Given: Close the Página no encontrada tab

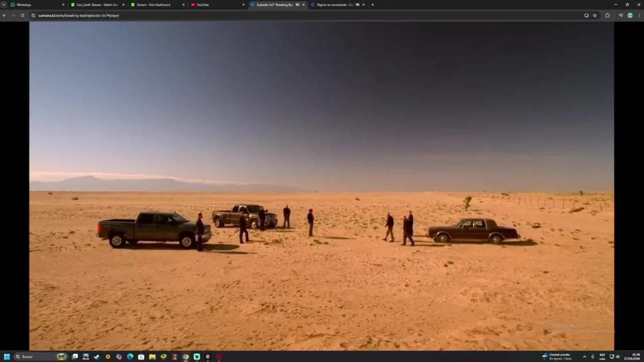Looking at the screenshot, I should pos(363,5).
